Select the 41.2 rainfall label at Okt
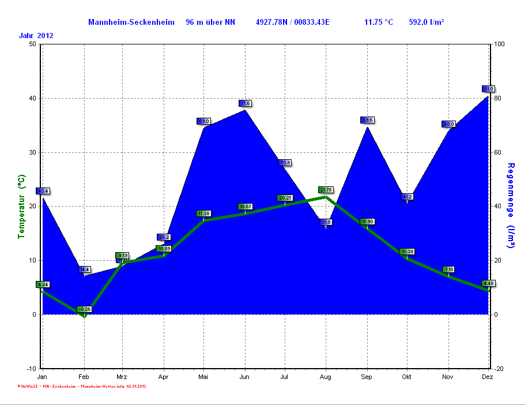 point(407,197)
